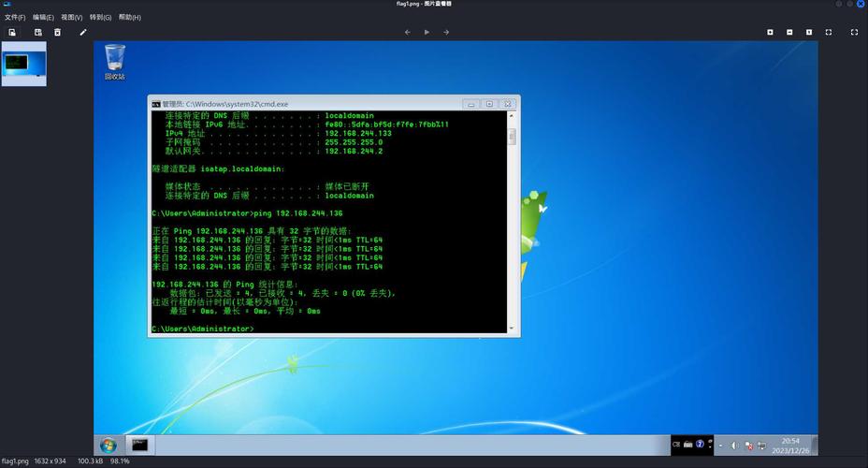Click the blue help icon in the language bar
The height and width of the screenshot is (468, 868).
tap(700, 445)
